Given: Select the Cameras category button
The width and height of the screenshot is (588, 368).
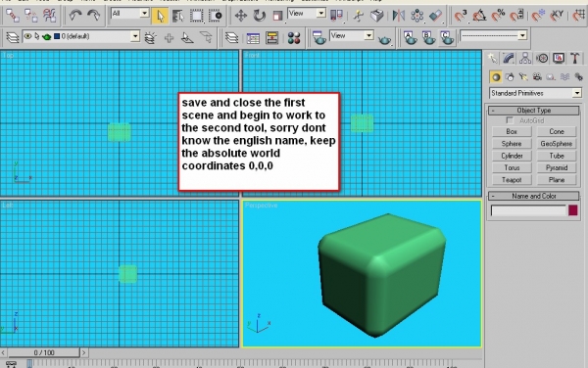Looking at the screenshot, I should point(537,77).
